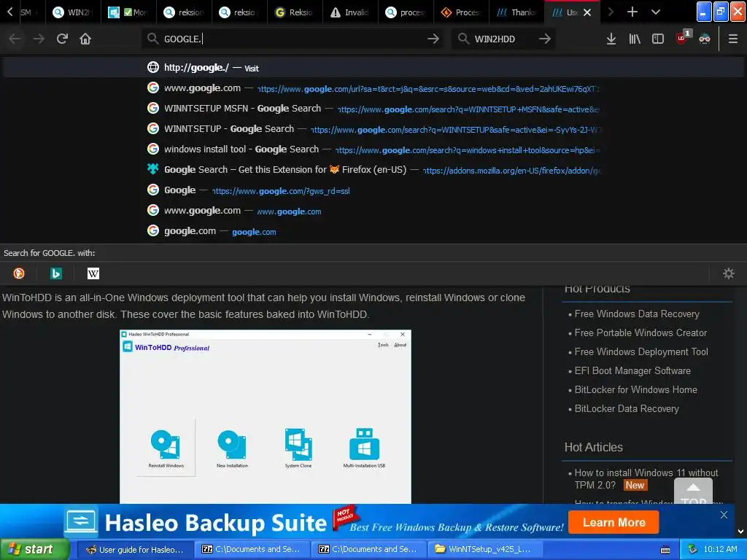The height and width of the screenshot is (560, 747).
Task: Open BitLocker Data Recovery link
Action: 627,408
